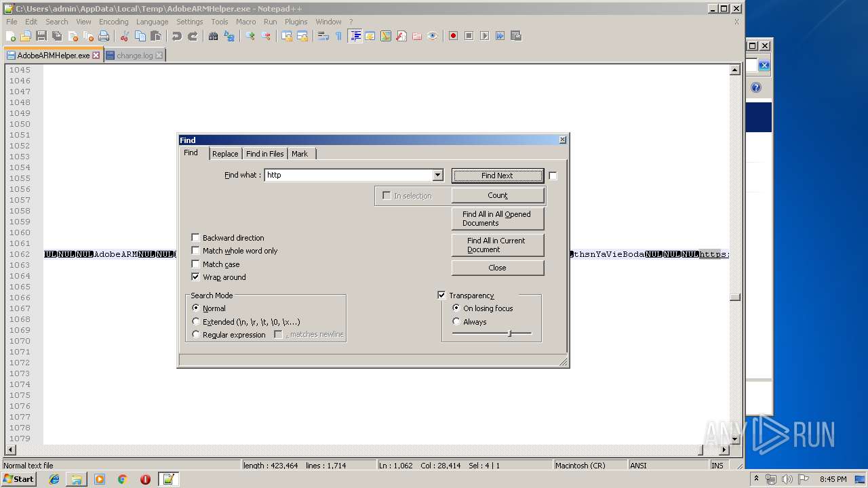The image size is (868, 488).
Task: Click the Redo arrow icon
Action: click(x=193, y=36)
